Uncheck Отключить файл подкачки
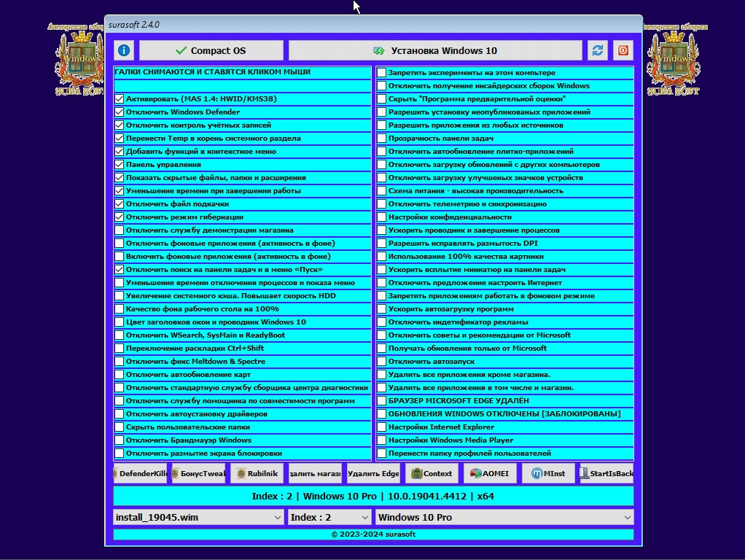Image resolution: width=745 pixels, height=560 pixels. point(120,204)
